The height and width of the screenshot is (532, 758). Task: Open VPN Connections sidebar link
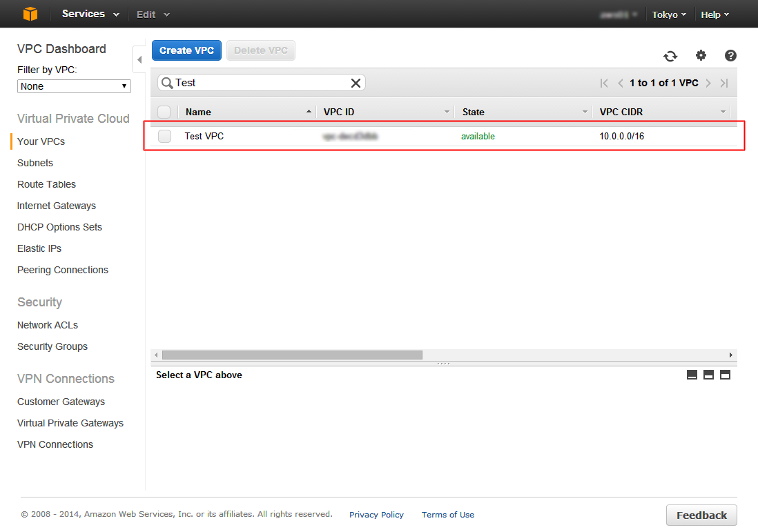click(x=55, y=444)
